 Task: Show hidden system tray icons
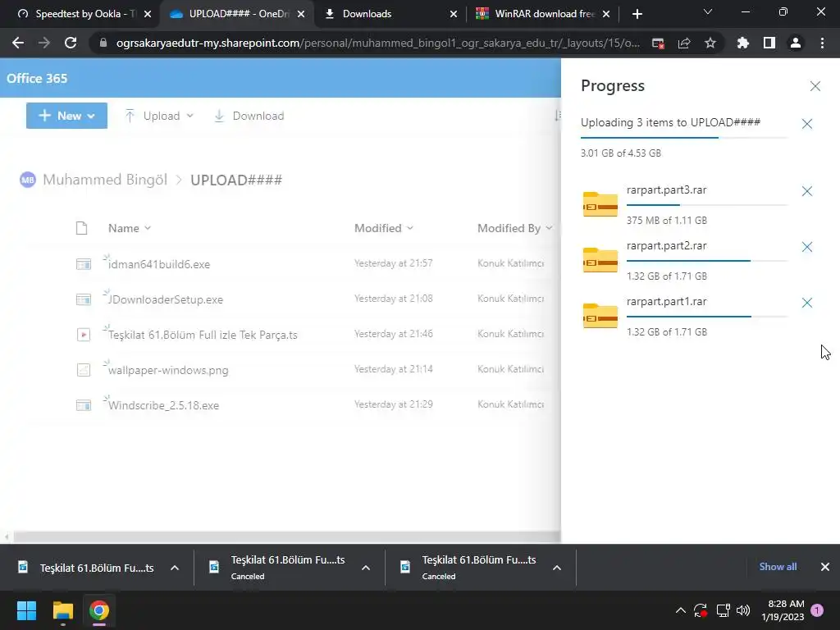680,610
